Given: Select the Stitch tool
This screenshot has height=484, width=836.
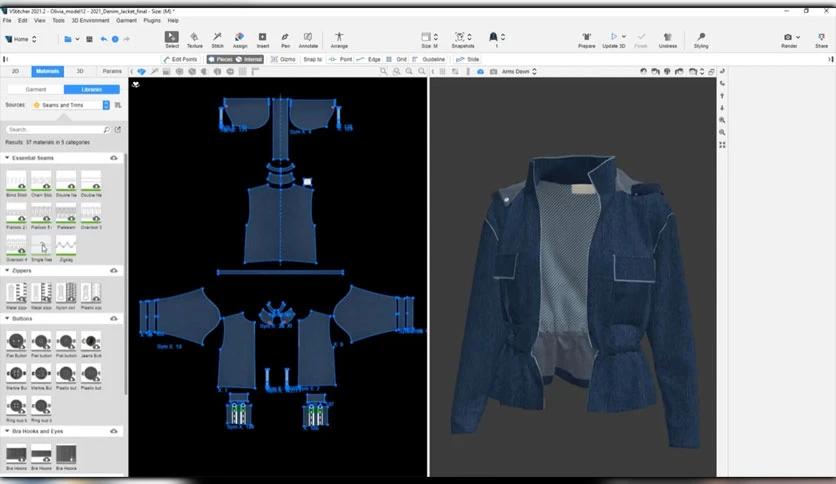Looking at the screenshot, I should [x=217, y=39].
